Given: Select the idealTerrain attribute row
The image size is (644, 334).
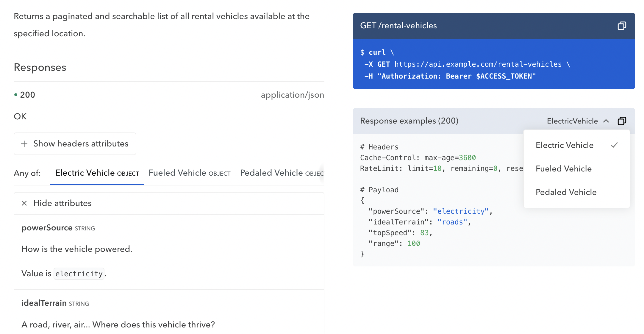Looking at the screenshot, I should (x=44, y=303).
